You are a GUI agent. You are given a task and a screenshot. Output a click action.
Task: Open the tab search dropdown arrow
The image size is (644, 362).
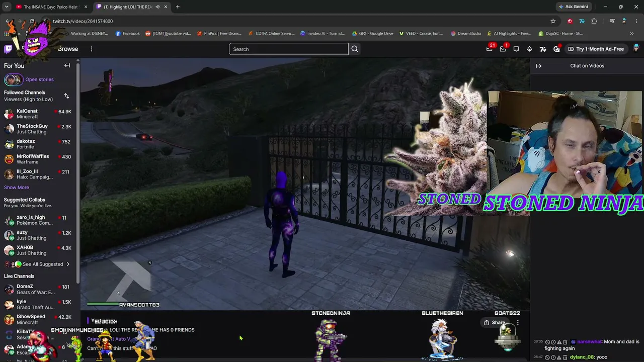pyautogui.click(x=7, y=7)
